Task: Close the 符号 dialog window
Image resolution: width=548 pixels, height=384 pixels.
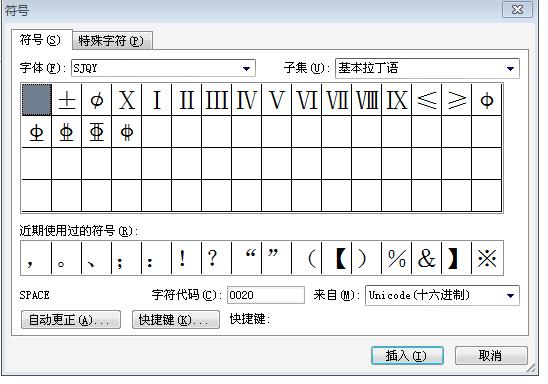Action: click(x=518, y=9)
